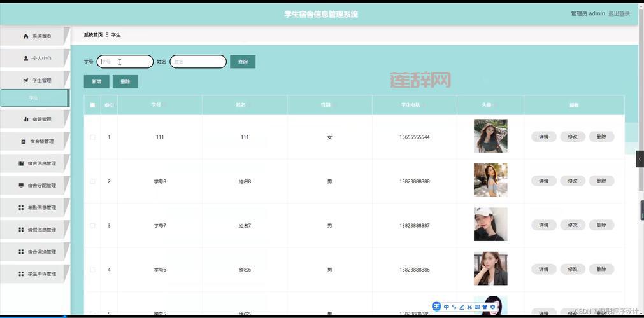The height and width of the screenshot is (318, 644).
Task: Click the clipboard icon for 宿舍楼管理
Action: click(24, 141)
